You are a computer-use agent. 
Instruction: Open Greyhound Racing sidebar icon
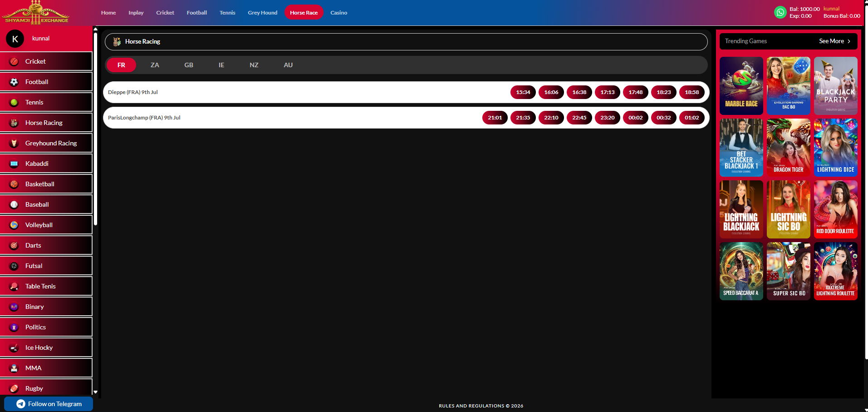point(14,143)
